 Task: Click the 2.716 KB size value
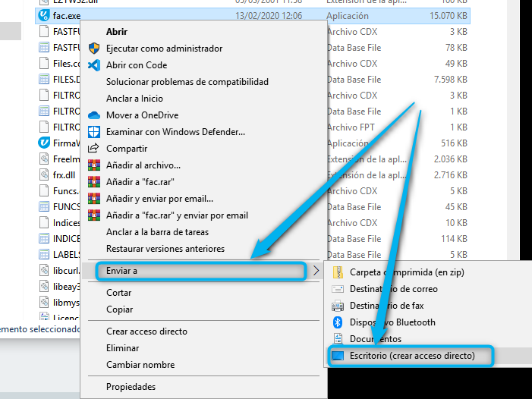point(451,175)
